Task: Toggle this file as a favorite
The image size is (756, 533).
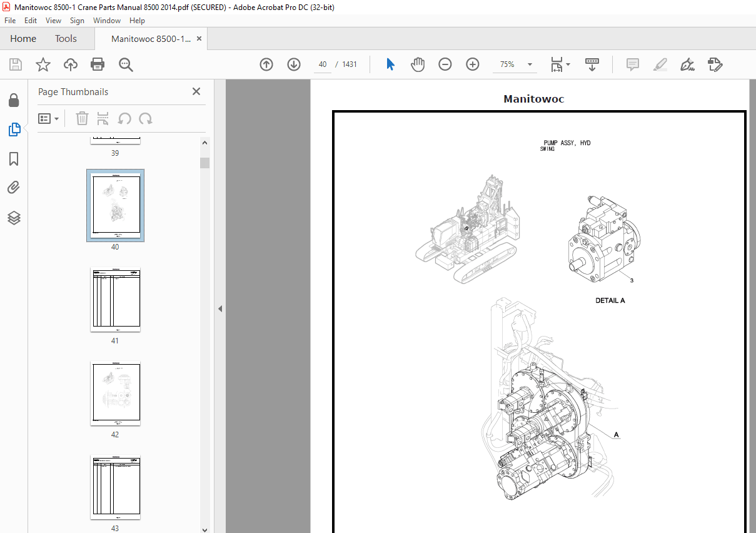Action: pyautogui.click(x=43, y=64)
